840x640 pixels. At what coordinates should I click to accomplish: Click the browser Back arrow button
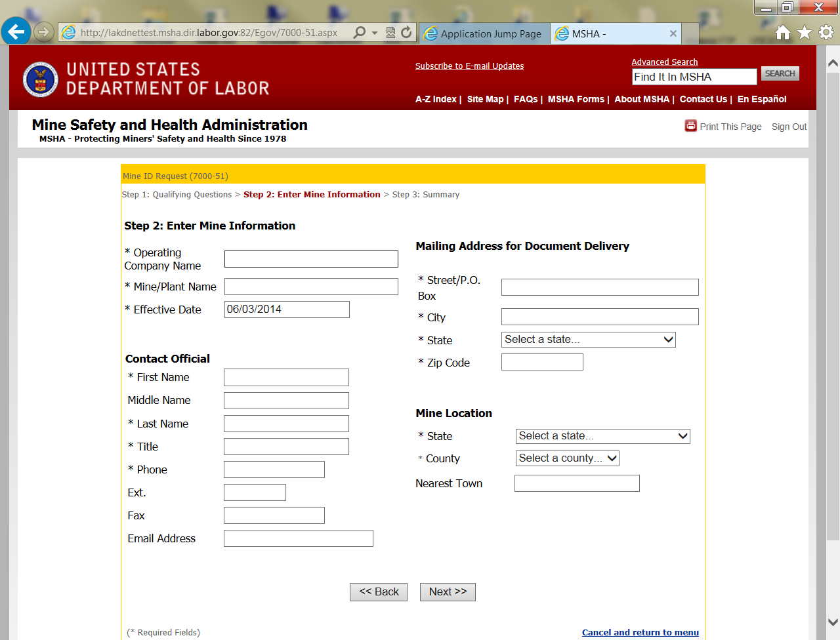16,31
